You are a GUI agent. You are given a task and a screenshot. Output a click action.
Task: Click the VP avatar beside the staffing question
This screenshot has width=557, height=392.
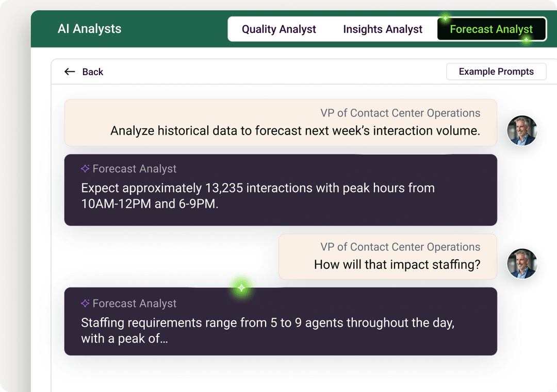522,264
